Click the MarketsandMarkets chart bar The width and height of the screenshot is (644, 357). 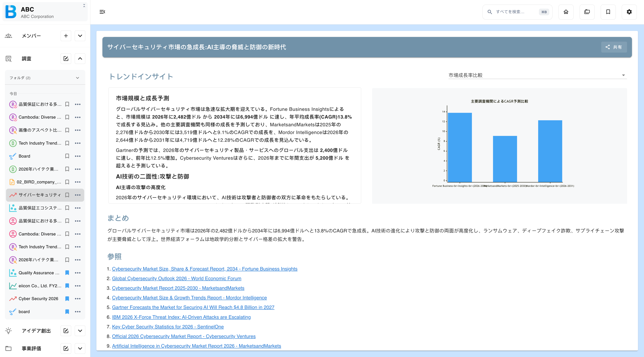tap(505, 159)
